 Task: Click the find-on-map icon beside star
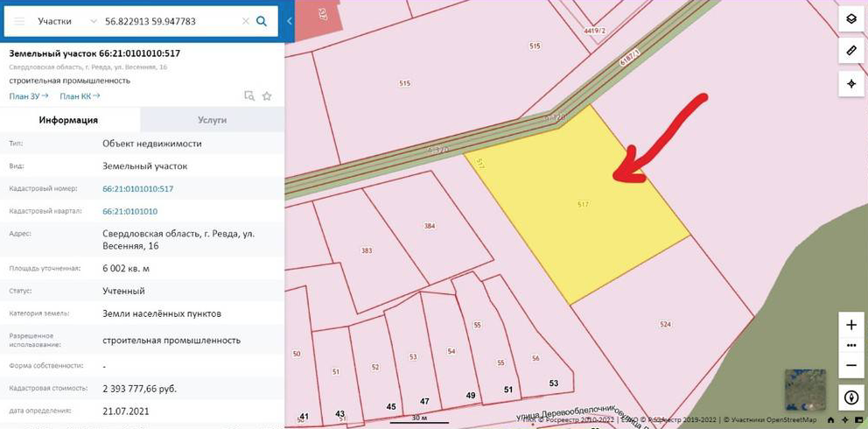click(249, 95)
